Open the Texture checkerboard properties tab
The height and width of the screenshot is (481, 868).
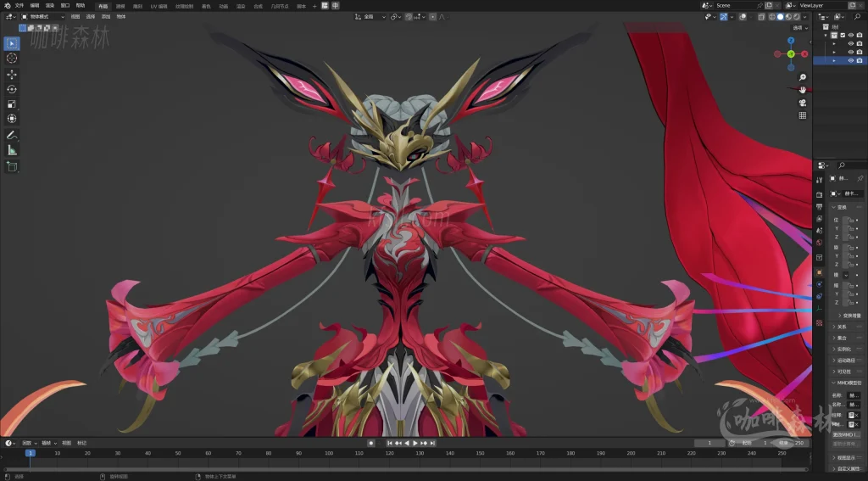(820, 323)
